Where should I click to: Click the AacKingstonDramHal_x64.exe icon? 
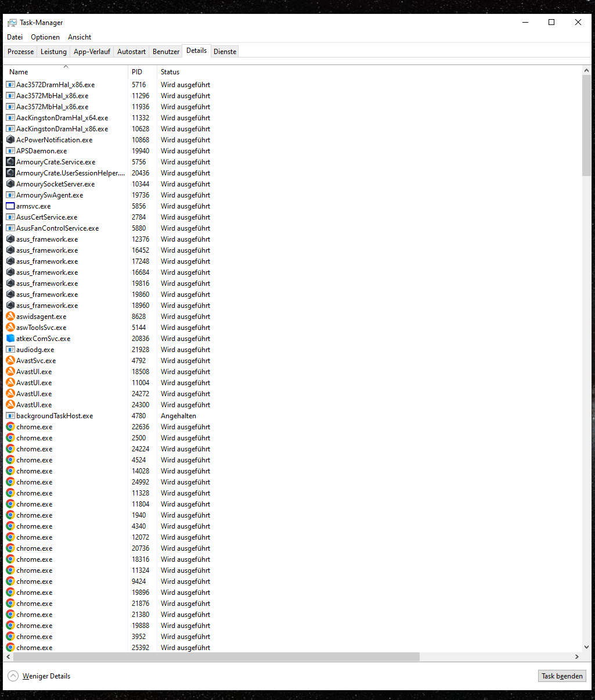tap(10, 118)
